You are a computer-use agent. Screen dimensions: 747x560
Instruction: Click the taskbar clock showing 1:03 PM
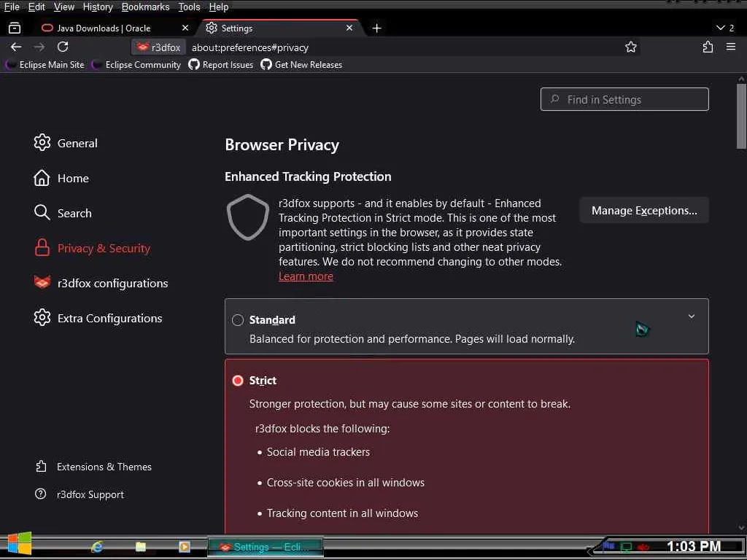tap(694, 546)
